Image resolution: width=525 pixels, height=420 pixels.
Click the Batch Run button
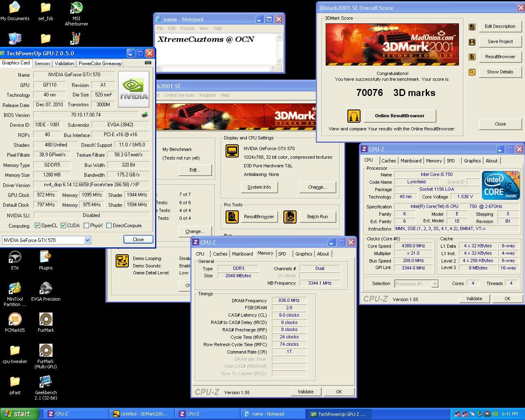(317, 217)
